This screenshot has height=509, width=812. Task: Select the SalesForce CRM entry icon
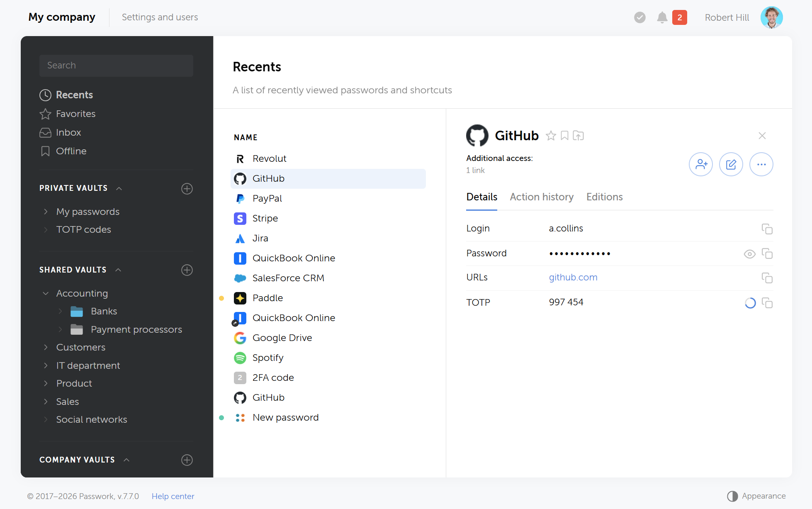point(240,278)
